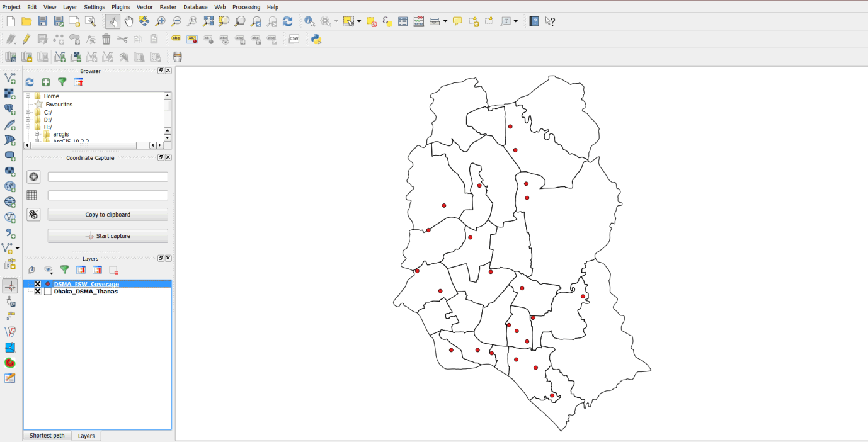The width and height of the screenshot is (868, 442).
Task: Refresh the Browser panel tree
Action: click(x=30, y=82)
